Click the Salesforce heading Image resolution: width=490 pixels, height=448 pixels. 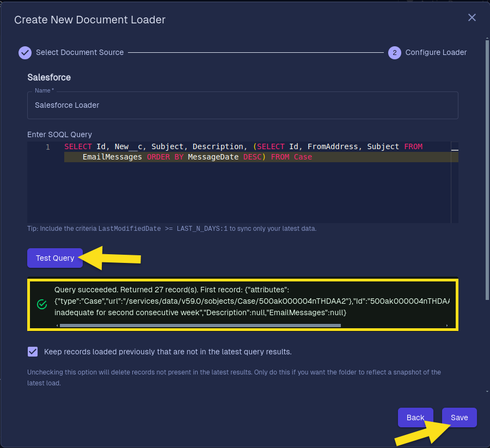(49, 77)
